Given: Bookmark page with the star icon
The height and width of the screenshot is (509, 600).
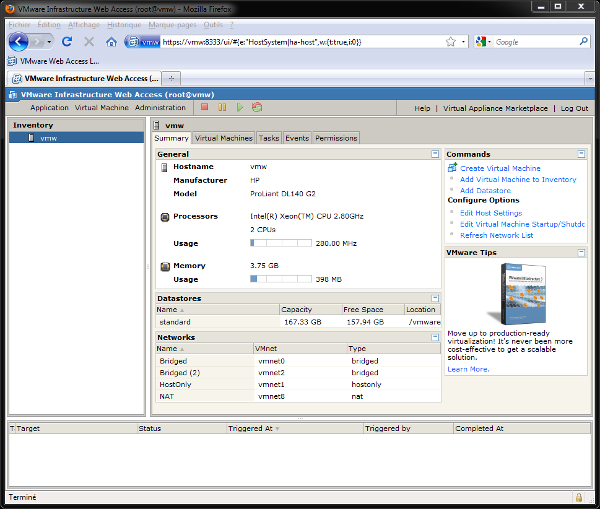Looking at the screenshot, I should coord(451,42).
